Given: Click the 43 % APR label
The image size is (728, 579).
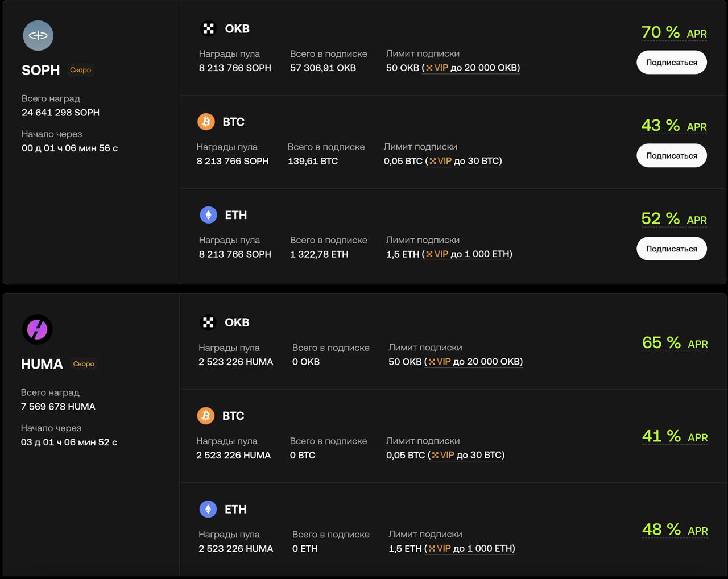Looking at the screenshot, I should 674,126.
